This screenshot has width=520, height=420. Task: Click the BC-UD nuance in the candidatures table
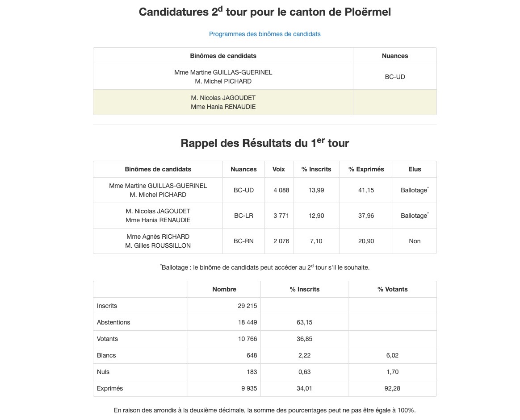tap(394, 77)
